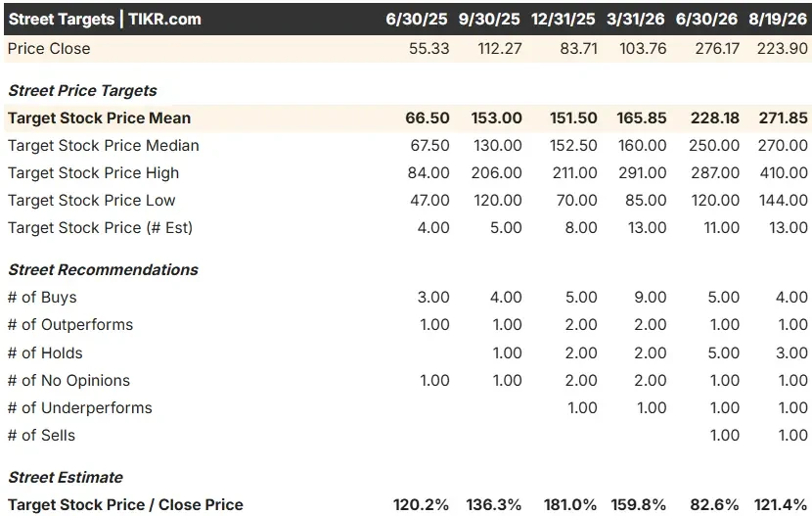The image size is (812, 516).
Task: Click the Price Close row label
Action: pos(49,49)
